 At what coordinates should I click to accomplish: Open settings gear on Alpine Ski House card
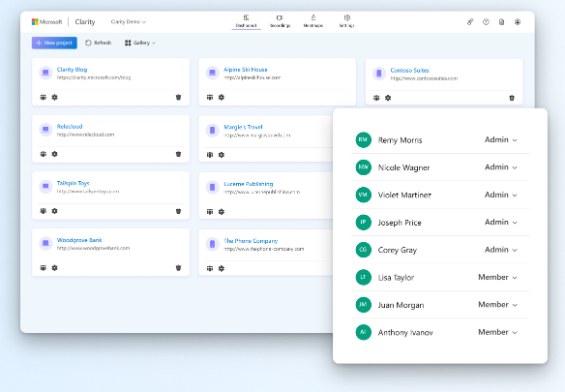[222, 97]
